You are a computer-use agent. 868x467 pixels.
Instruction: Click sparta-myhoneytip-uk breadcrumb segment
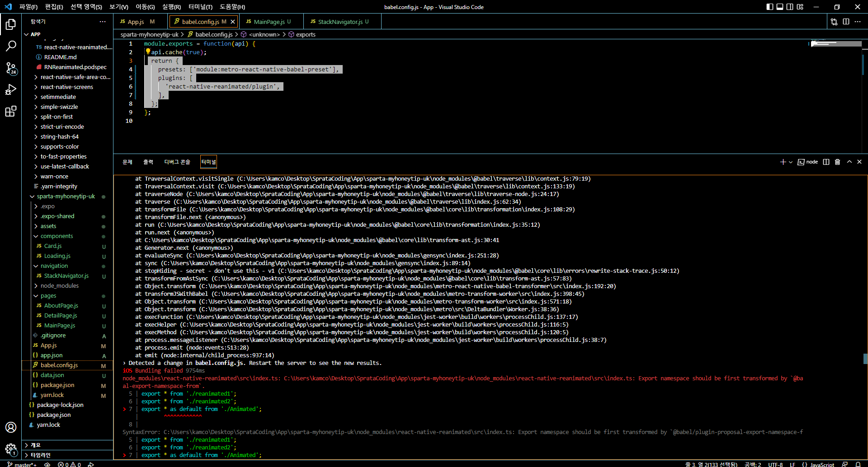point(150,34)
